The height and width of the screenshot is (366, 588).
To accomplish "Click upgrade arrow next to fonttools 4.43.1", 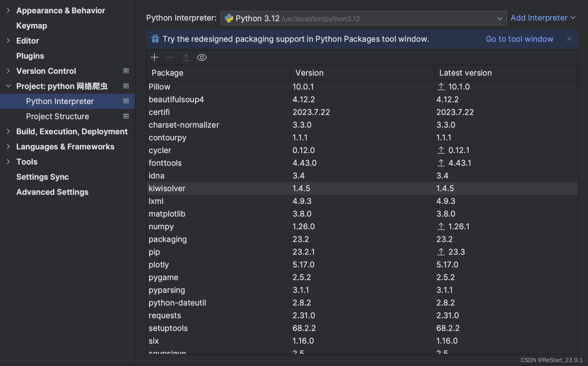I will coord(441,163).
